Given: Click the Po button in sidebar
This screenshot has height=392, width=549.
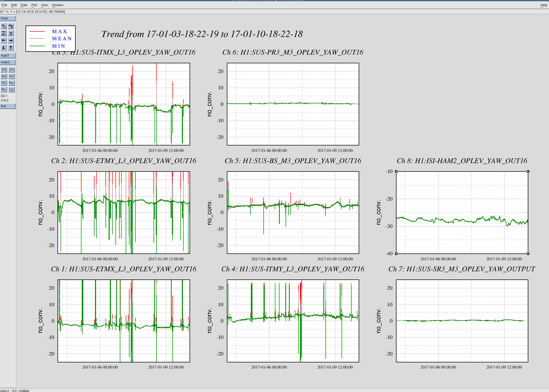Looking at the screenshot, I should point(4,90).
